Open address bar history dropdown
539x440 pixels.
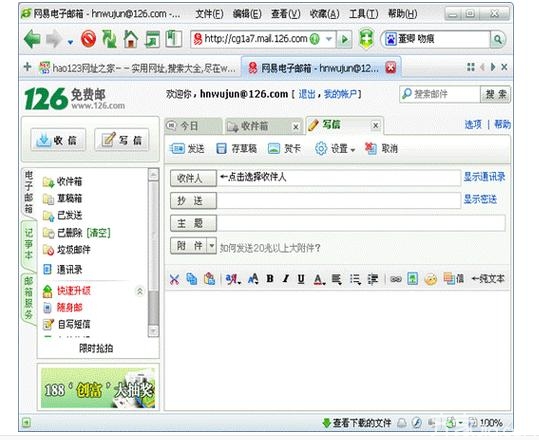point(329,39)
